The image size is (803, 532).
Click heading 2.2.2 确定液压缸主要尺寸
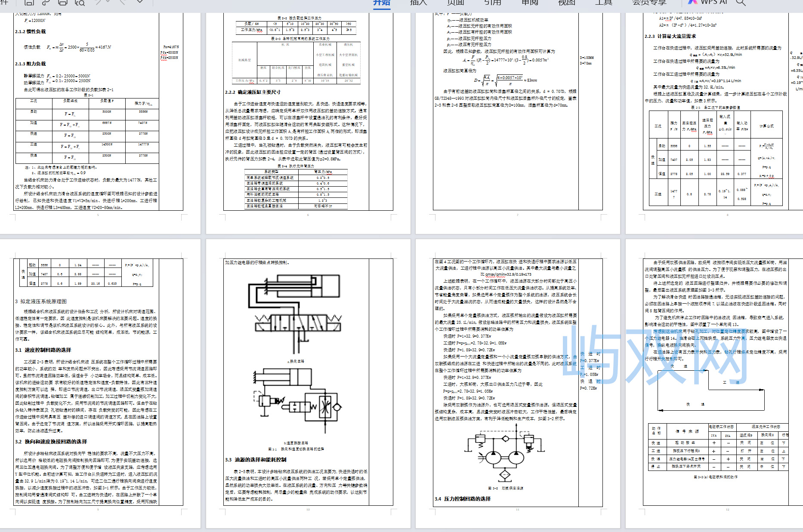pos(253,92)
